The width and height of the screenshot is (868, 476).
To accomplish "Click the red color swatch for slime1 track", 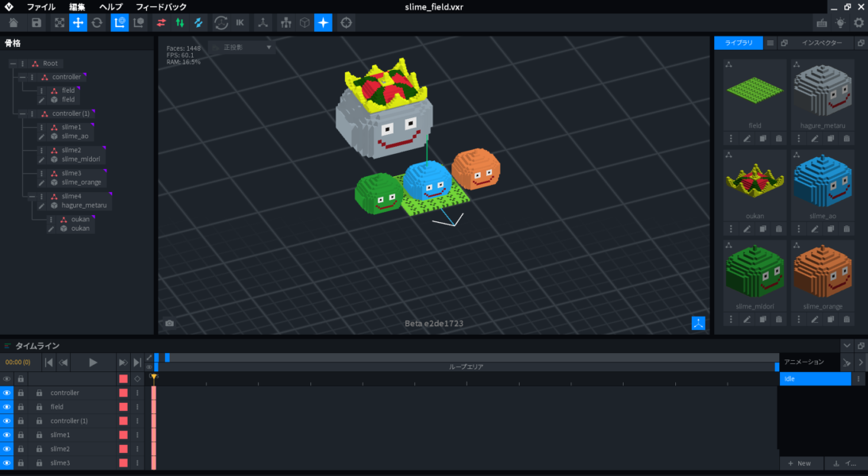I will [x=124, y=435].
